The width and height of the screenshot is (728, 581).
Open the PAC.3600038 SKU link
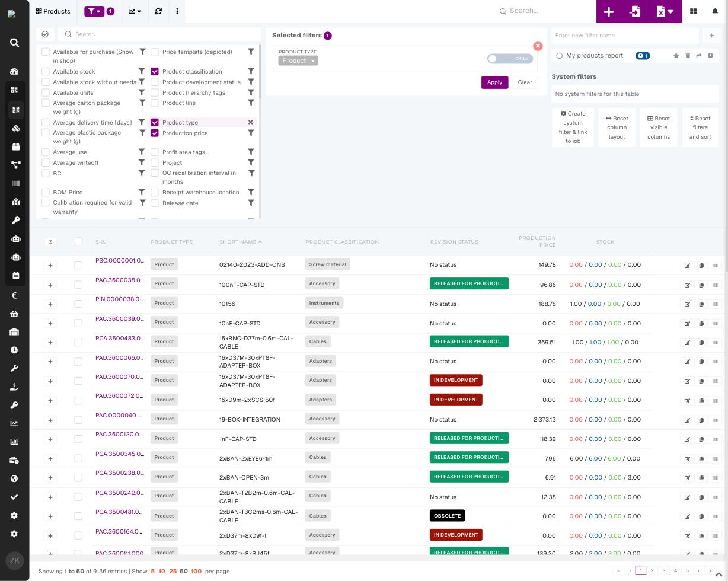[x=119, y=280]
